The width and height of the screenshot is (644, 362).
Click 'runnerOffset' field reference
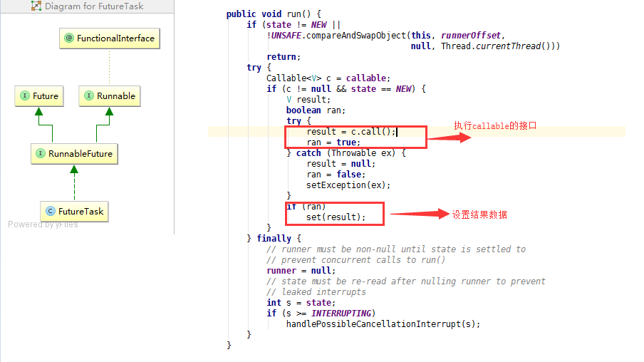pos(471,36)
